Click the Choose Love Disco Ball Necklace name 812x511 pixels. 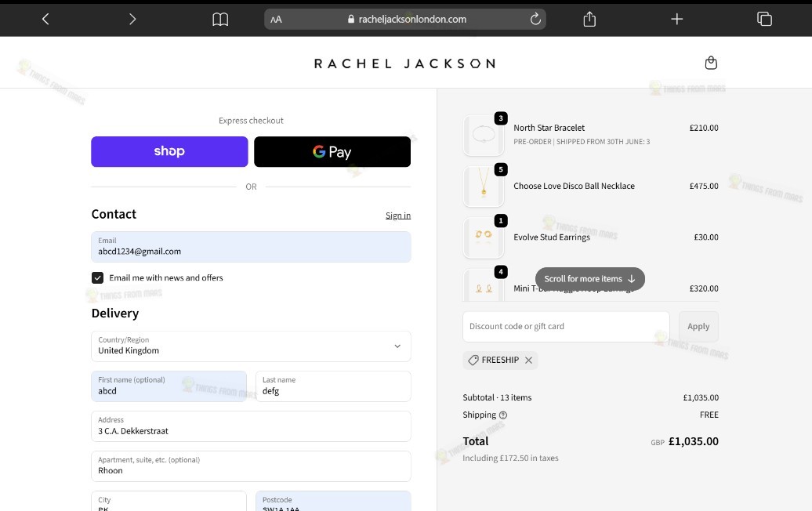coord(574,186)
